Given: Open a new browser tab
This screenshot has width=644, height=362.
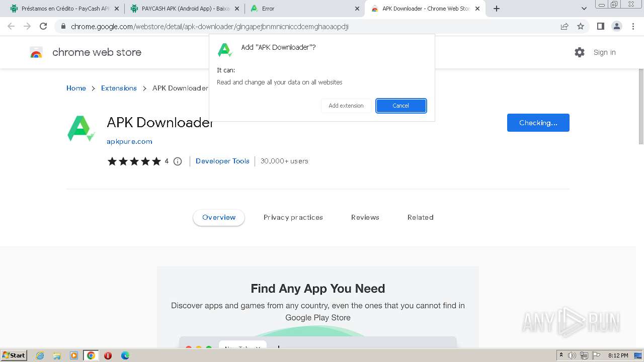Looking at the screenshot, I should (497, 9).
